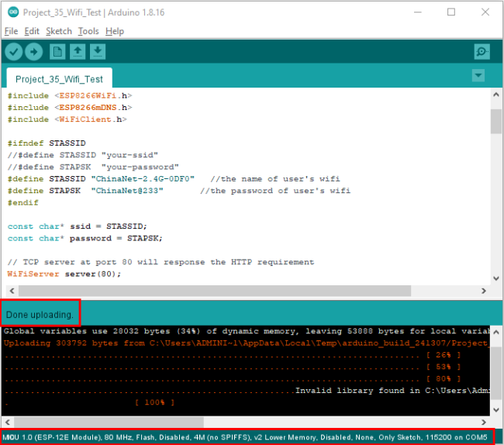Image resolution: width=504 pixels, height=445 pixels.
Task: Click console scroll up arrow
Action: [x=496, y=332]
